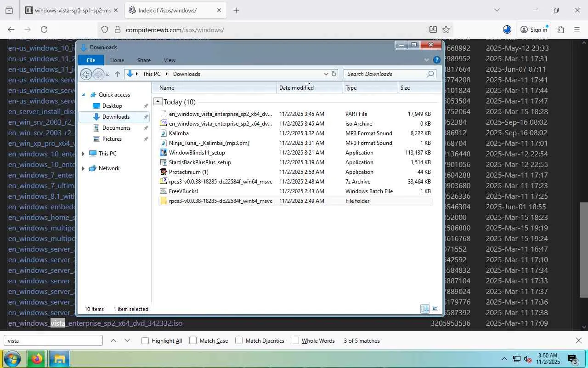Click the Sign in button in Firefox
Image resolution: width=588 pixels, height=368 pixels.
point(534,29)
